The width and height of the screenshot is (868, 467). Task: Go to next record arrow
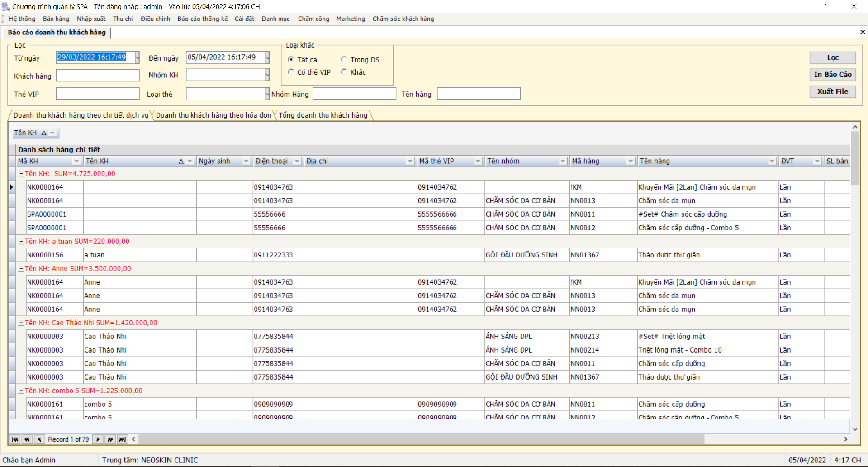point(98,439)
